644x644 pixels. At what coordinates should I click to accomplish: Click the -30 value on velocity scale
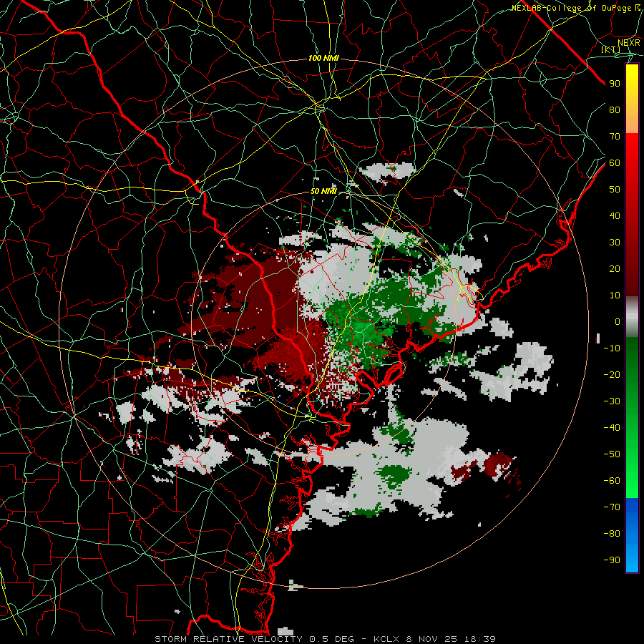pos(612,401)
